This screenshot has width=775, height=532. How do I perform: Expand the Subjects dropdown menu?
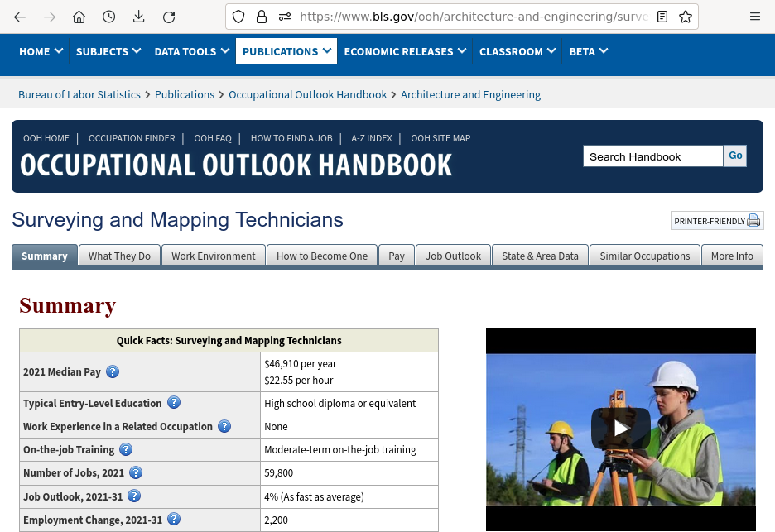(x=108, y=51)
